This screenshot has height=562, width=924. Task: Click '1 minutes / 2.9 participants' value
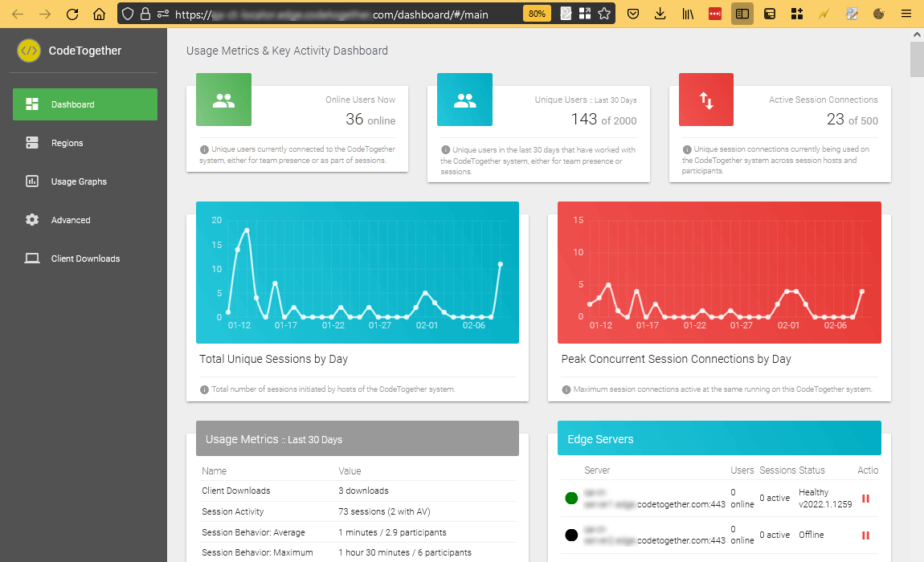pos(392,532)
